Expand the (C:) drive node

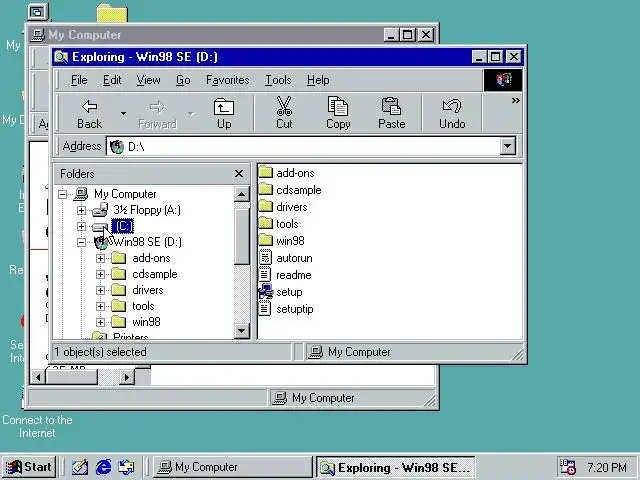81,226
